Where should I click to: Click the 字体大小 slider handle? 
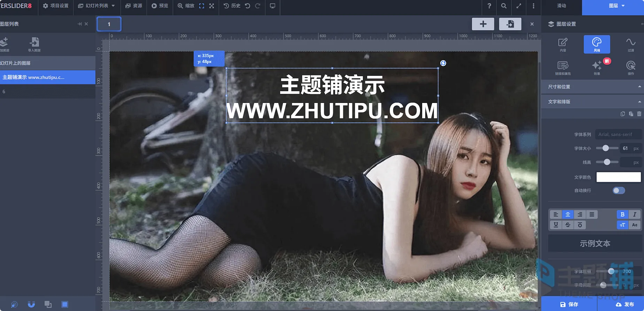pyautogui.click(x=606, y=148)
